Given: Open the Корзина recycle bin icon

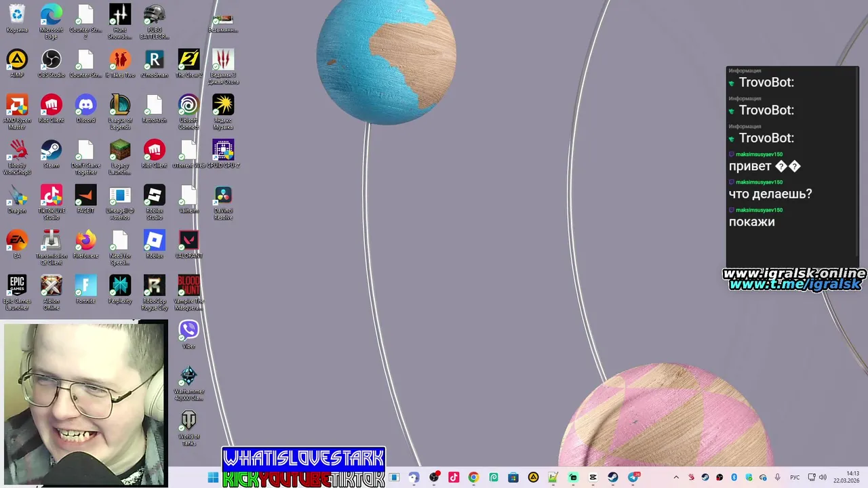Looking at the screenshot, I should click(17, 18).
